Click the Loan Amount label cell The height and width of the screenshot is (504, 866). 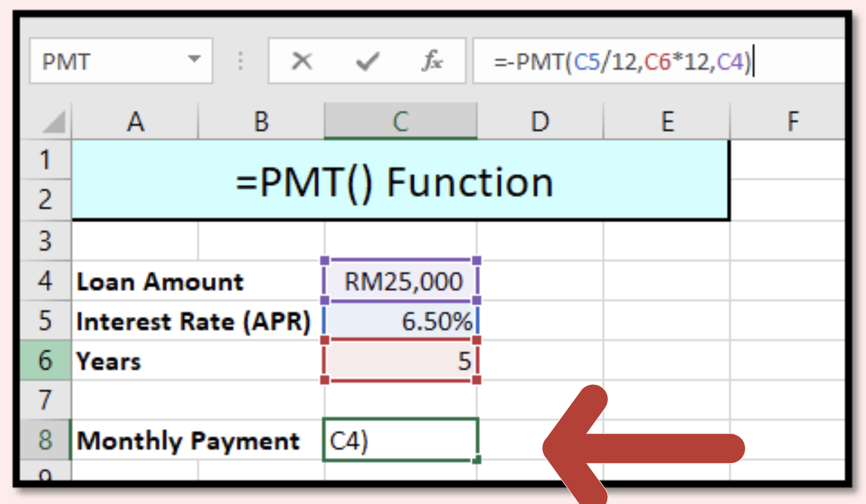[x=198, y=281]
